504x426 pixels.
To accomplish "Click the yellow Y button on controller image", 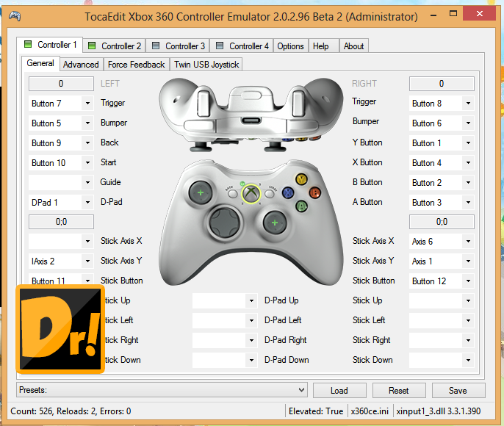I will pos(301,179).
